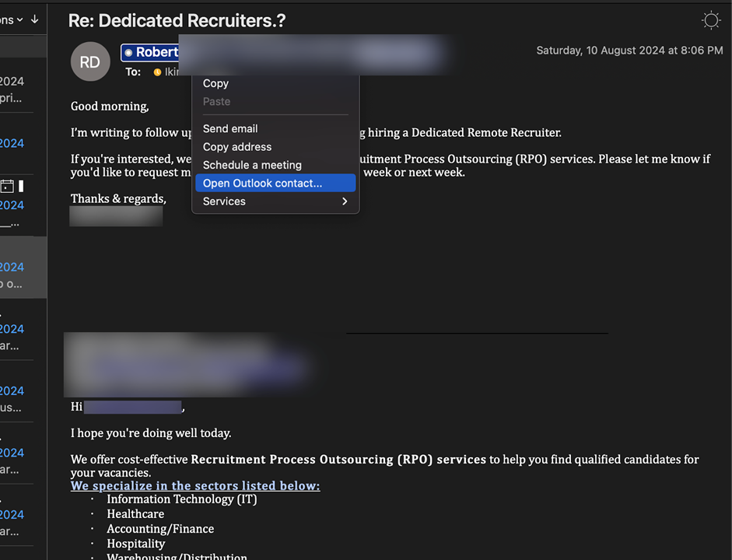Click 'Recruitment Process Outsourcing (RPO) services' bold text
Viewport: 732px width, 560px height.
coord(338,460)
